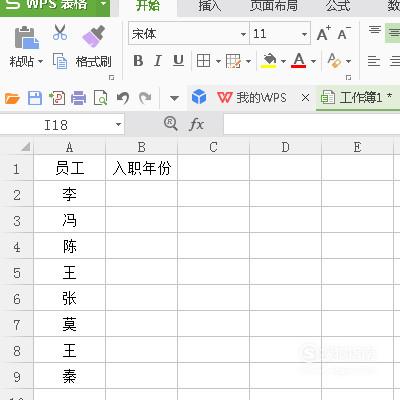Select the 入职年份 header cell
400x400 pixels.
[141, 168]
